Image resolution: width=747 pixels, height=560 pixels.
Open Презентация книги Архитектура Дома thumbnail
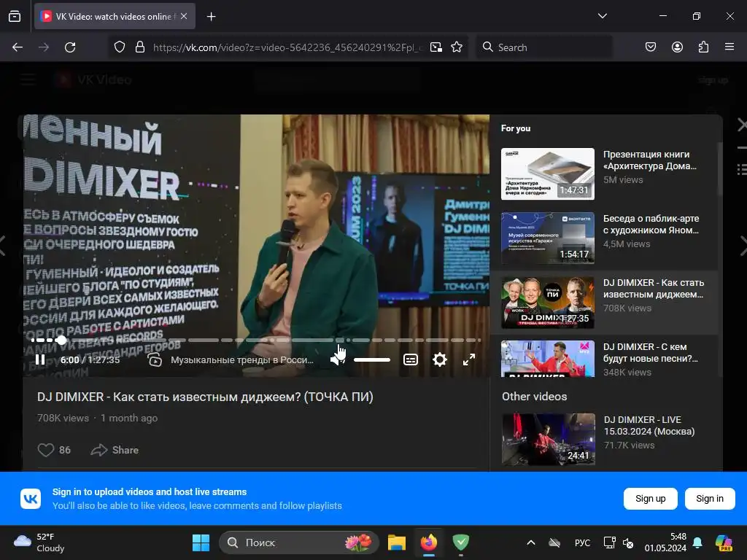547,174
